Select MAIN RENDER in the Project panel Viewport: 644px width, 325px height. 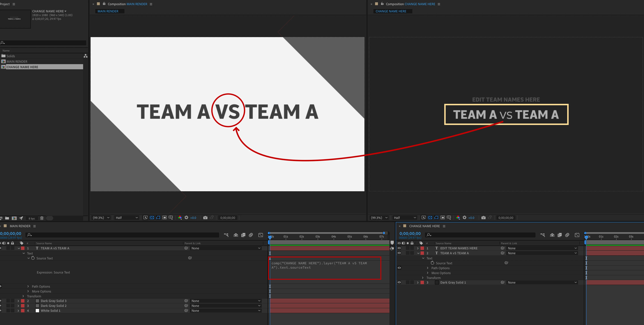tap(17, 62)
